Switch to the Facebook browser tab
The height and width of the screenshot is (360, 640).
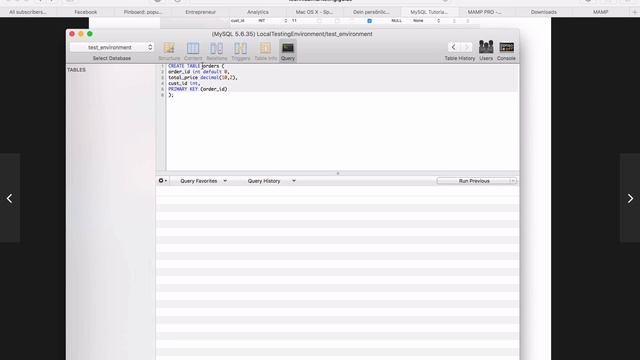[86, 12]
